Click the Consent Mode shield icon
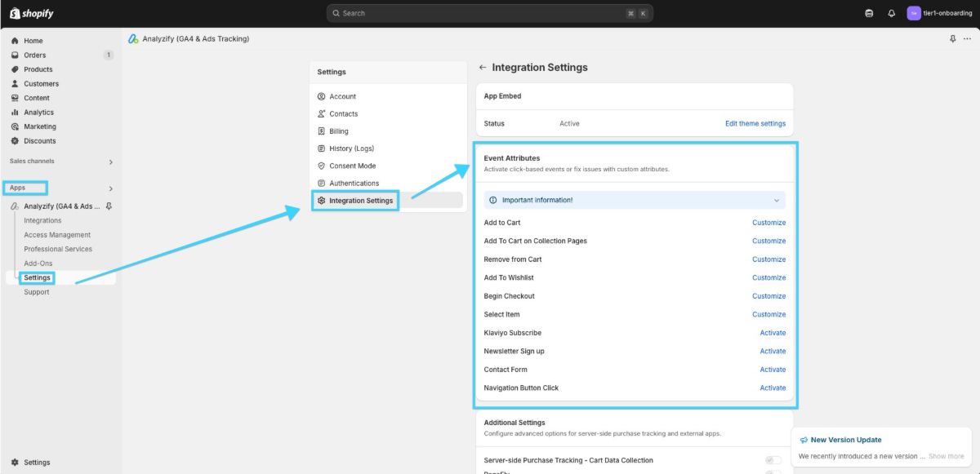This screenshot has height=474, width=980. (322, 166)
